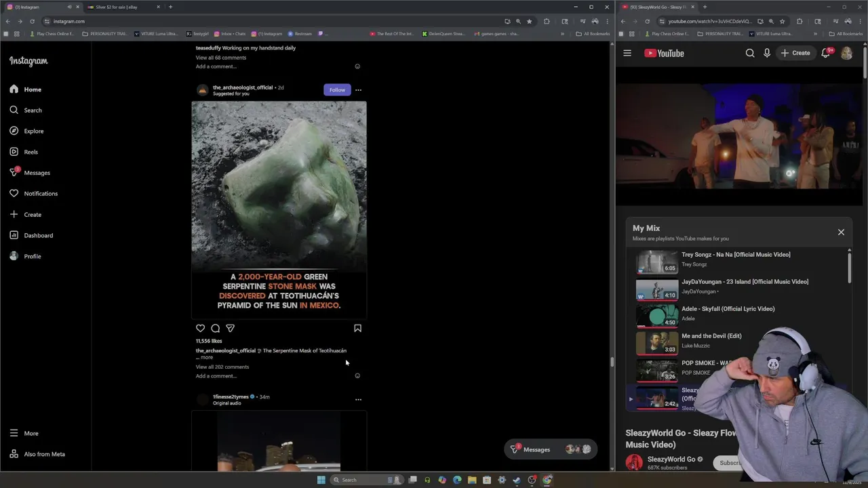This screenshot has height=488, width=868.
Task: Click the YouTube Create button
Action: click(795, 53)
